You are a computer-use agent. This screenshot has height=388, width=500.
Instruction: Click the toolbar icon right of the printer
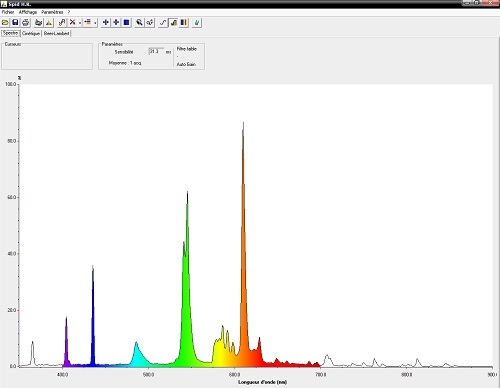pyautogui.click(x=39, y=23)
